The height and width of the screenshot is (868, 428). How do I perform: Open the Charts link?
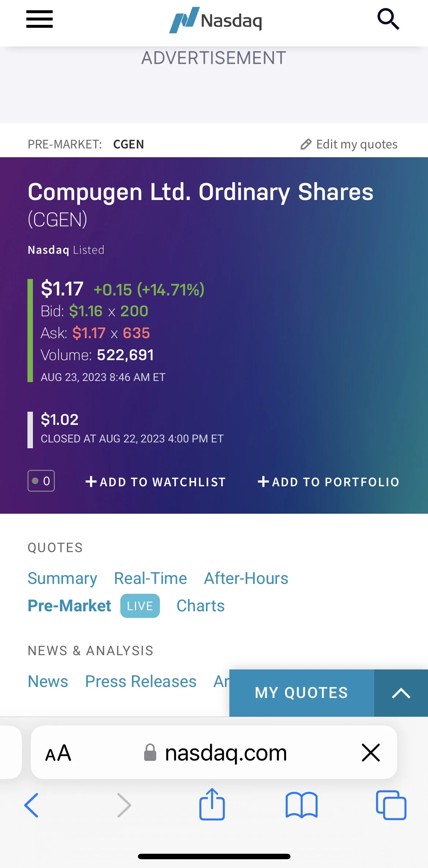point(200,606)
